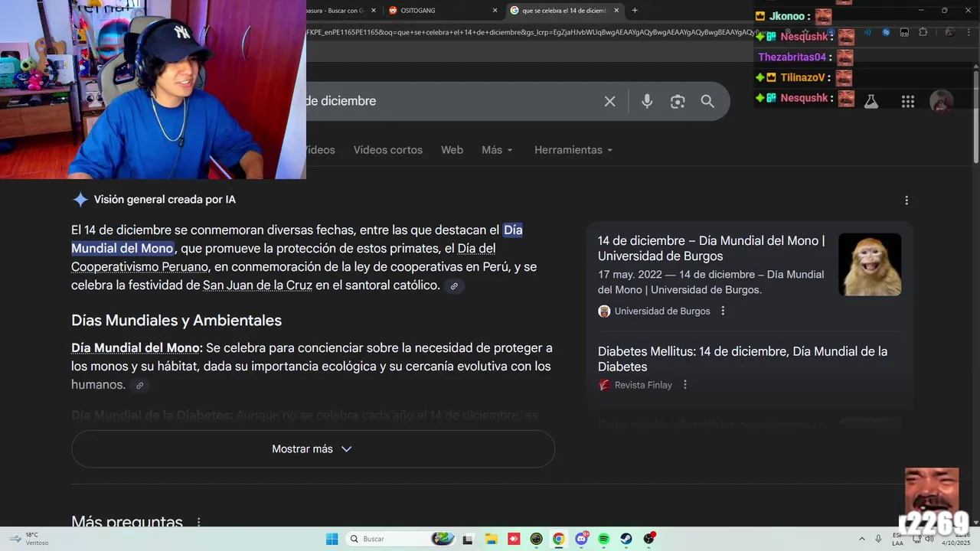The height and width of the screenshot is (551, 980).
Task: Open Google Lens image search
Action: (x=678, y=101)
